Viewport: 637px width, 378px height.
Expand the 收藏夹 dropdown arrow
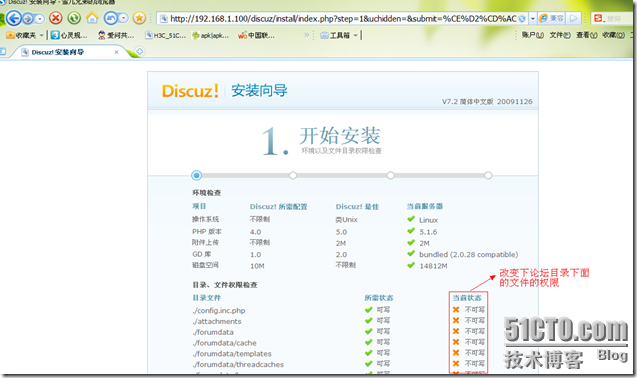41,35
